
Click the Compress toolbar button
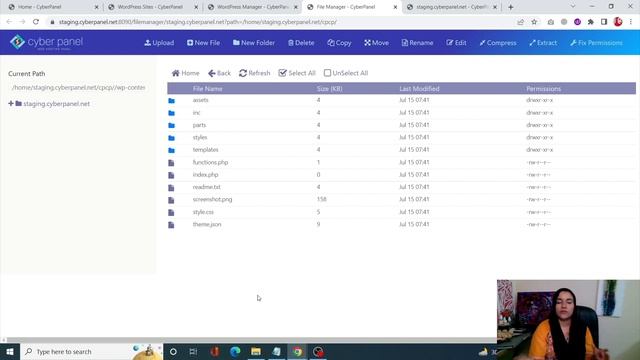tap(498, 43)
